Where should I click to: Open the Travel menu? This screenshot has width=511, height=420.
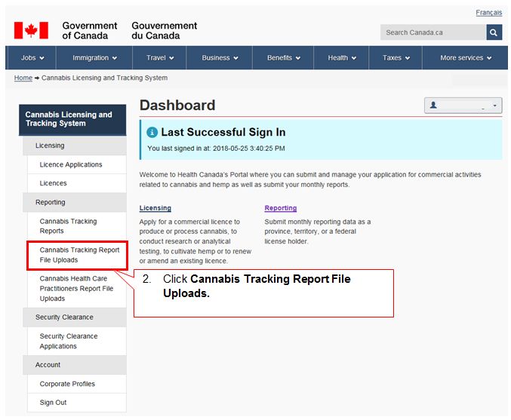coord(160,58)
